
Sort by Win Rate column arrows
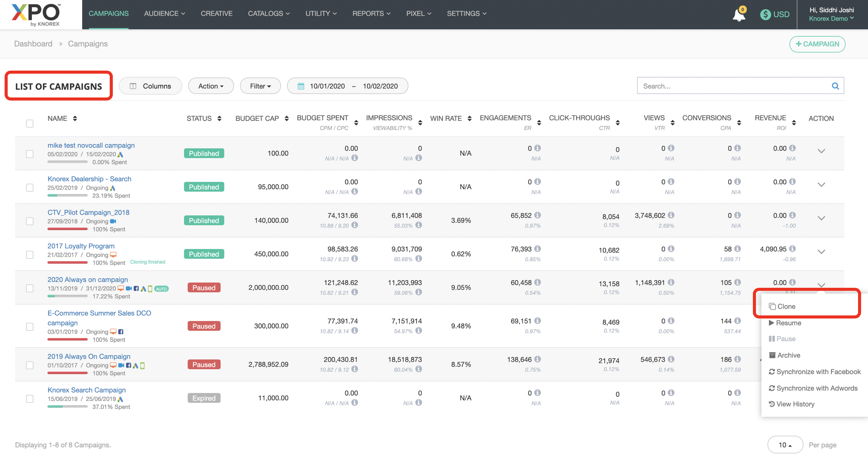point(469,119)
